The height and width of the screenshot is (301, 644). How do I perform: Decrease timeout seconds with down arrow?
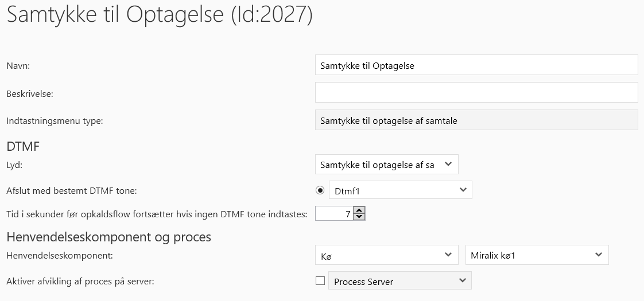click(359, 217)
